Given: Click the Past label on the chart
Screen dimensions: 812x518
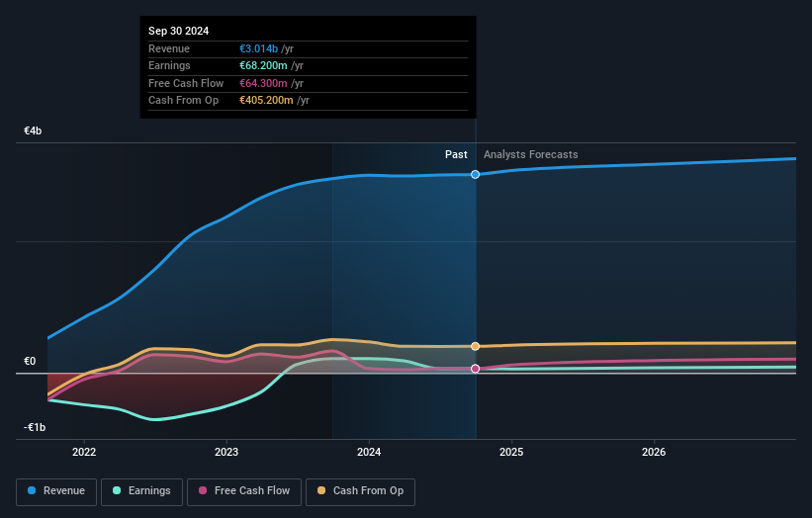Looking at the screenshot, I should (456, 155).
